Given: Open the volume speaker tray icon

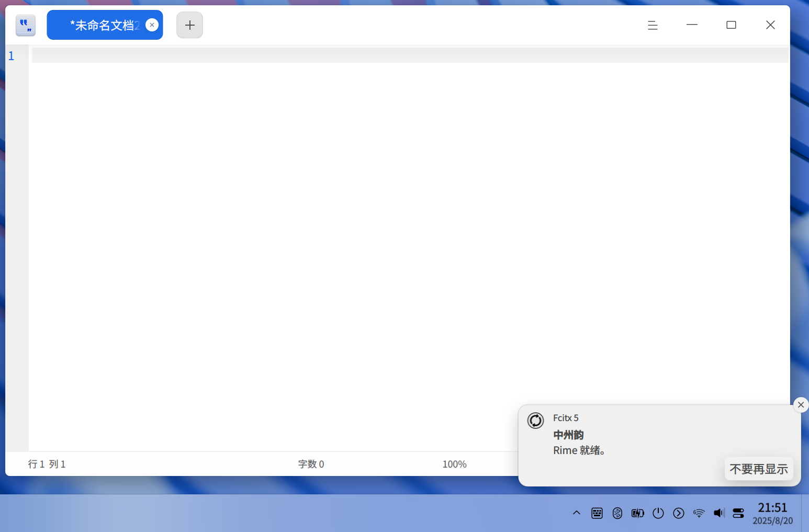Looking at the screenshot, I should [719, 513].
